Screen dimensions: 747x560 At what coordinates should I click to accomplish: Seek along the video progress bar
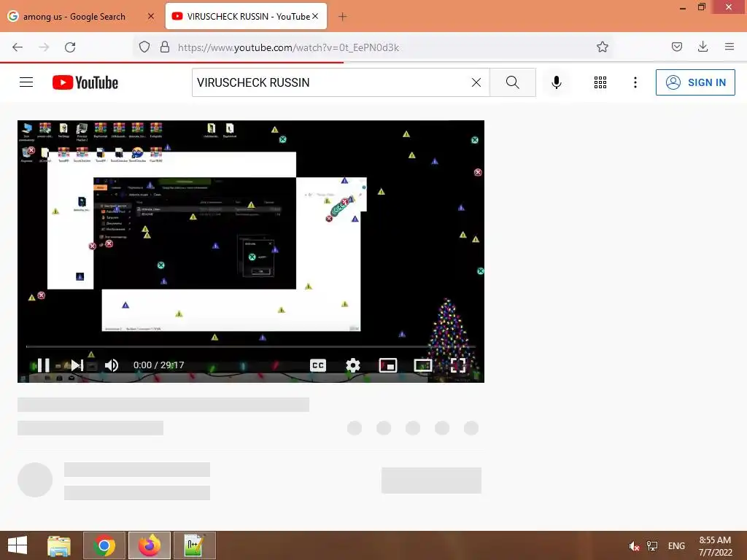(x=251, y=346)
